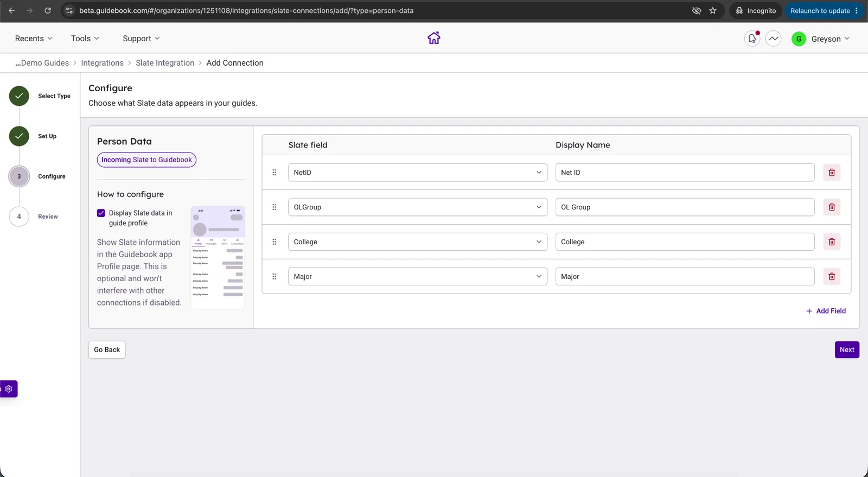
Task: Uncheck Display Slate data in guide profile
Action: pyautogui.click(x=101, y=213)
